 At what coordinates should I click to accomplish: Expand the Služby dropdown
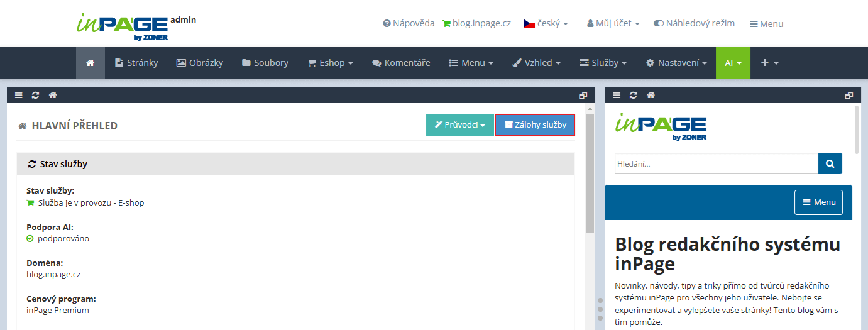click(x=603, y=63)
